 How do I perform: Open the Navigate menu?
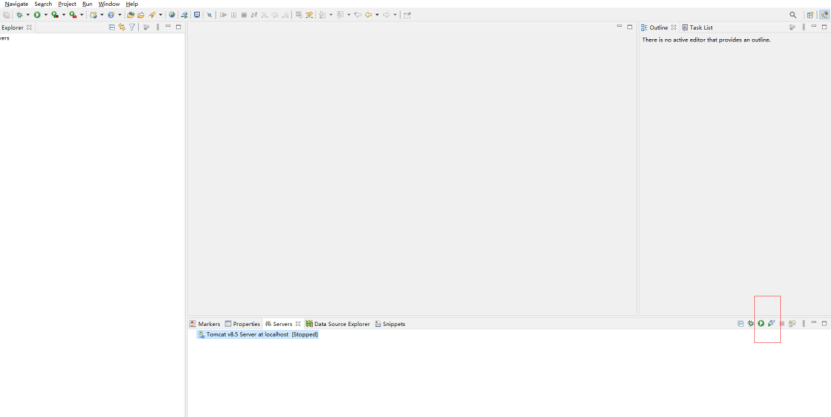(x=16, y=4)
